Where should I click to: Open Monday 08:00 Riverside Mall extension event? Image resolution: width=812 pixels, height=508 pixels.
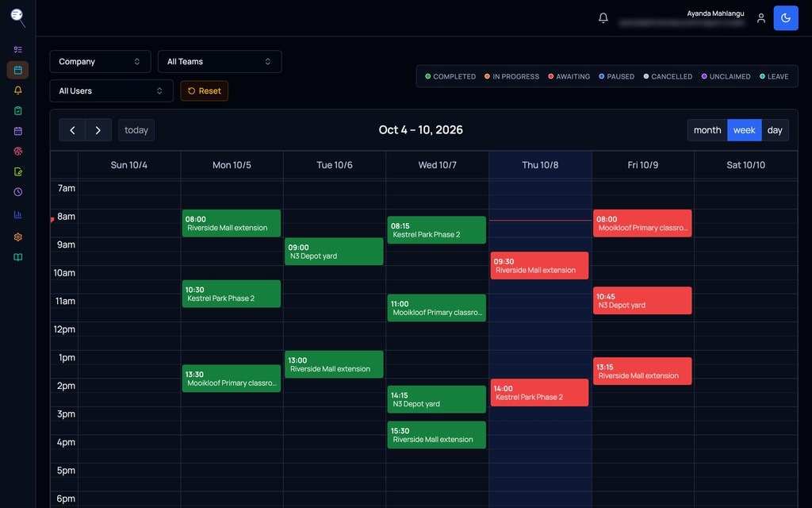(232, 223)
